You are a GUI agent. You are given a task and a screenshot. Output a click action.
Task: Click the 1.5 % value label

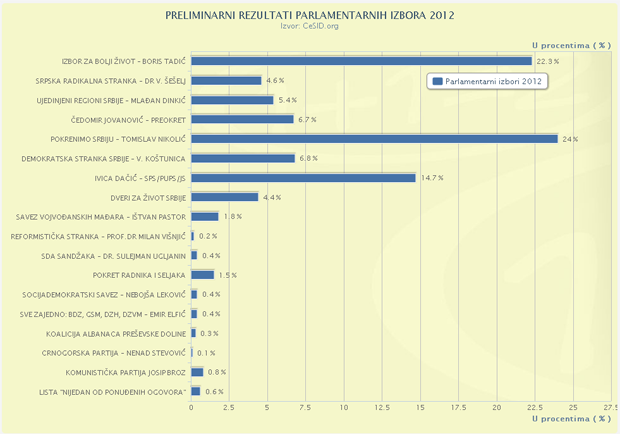tap(228, 275)
